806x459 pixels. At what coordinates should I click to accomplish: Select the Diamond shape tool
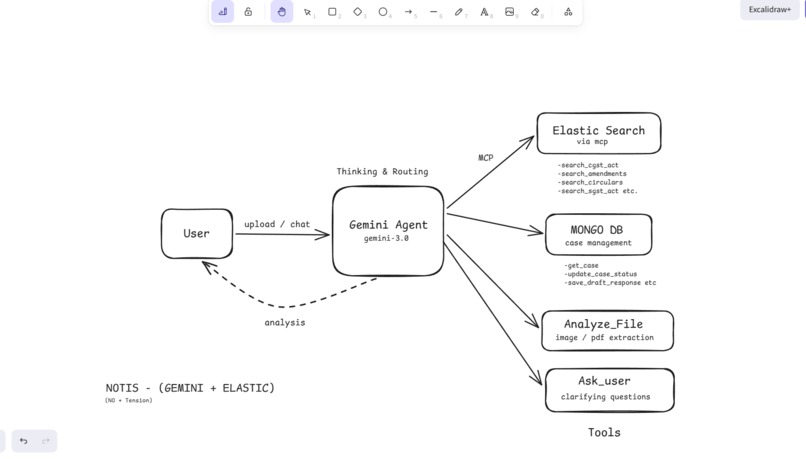click(358, 12)
